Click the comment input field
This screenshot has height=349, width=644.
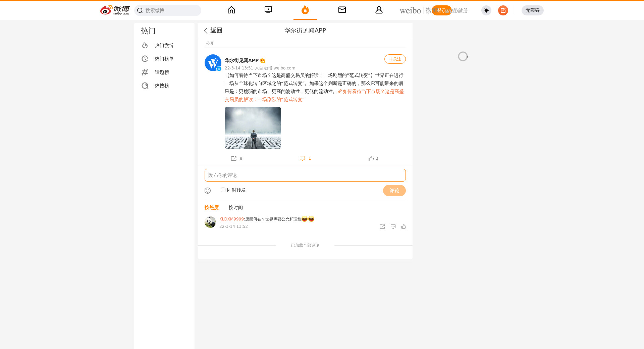305,175
